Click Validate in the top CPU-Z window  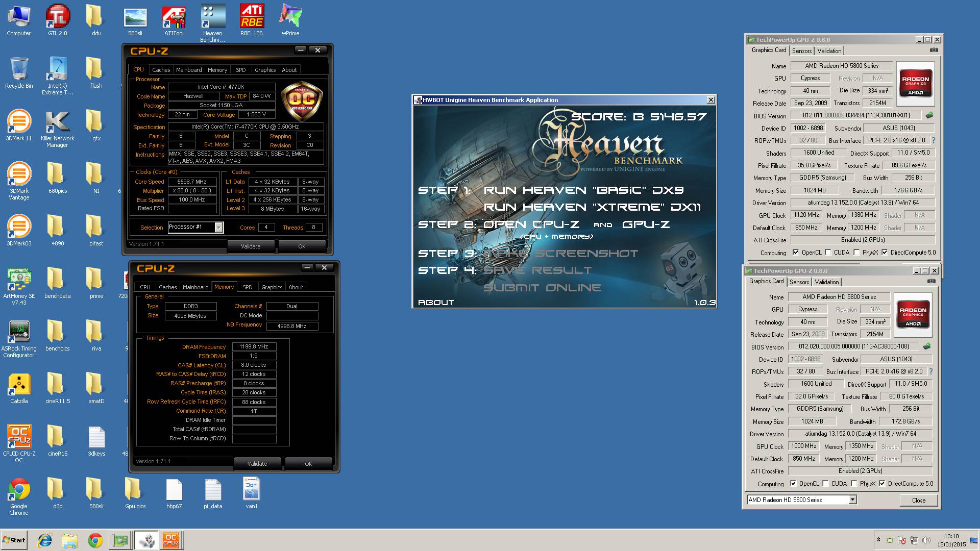pos(251,246)
